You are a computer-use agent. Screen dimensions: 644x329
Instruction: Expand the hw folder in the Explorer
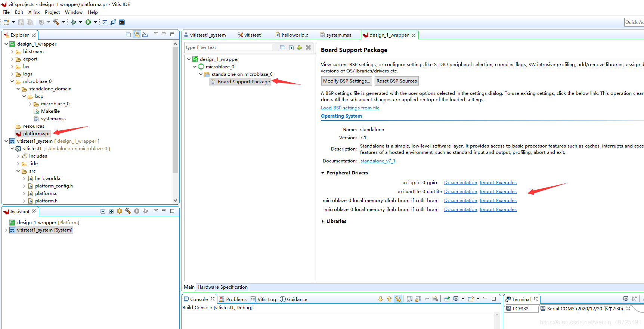click(x=12, y=66)
